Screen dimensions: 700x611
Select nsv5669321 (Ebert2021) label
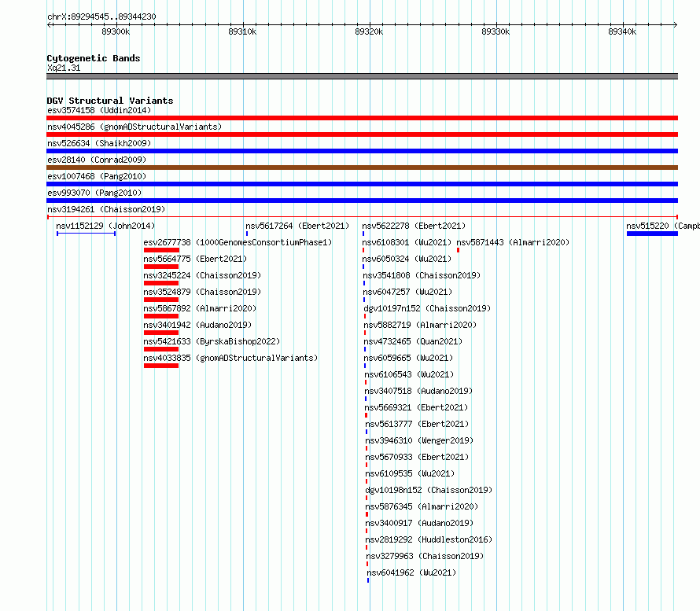pyautogui.click(x=417, y=407)
